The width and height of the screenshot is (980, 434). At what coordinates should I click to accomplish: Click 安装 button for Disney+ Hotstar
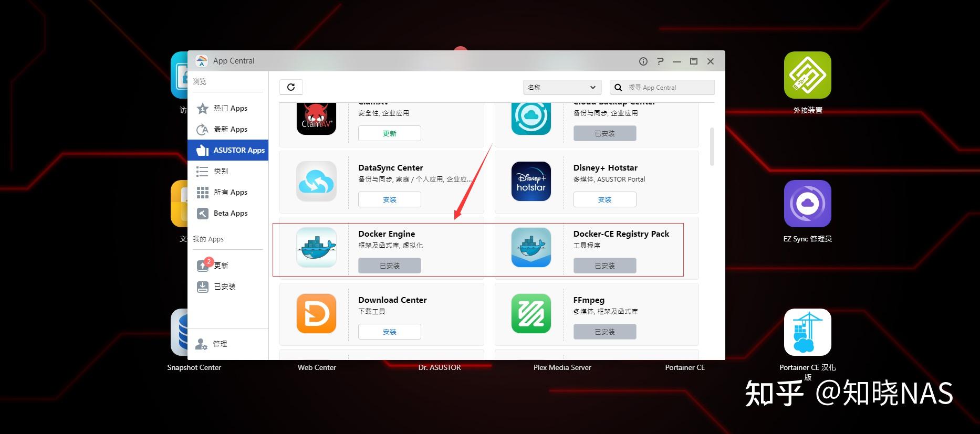(605, 199)
